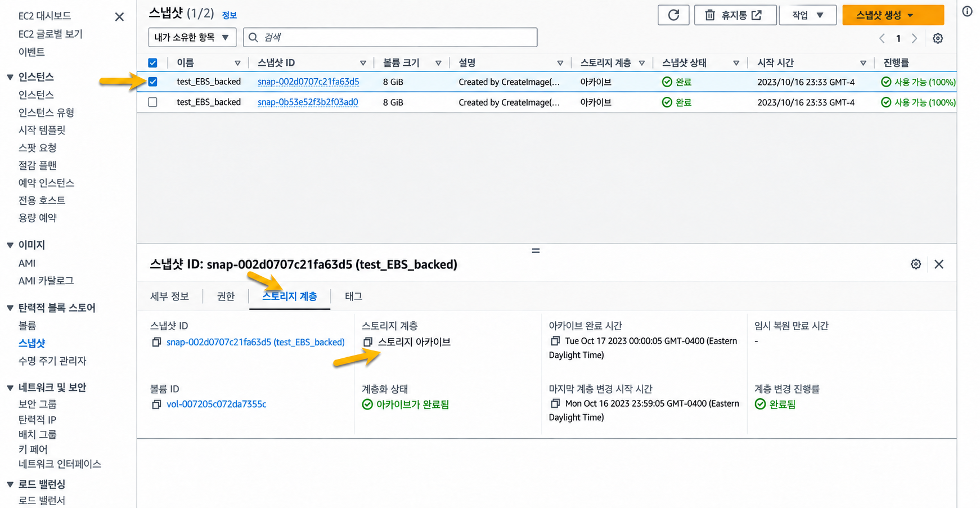Uncheck snapshot snap-002d0707c21fa63d5 row checkbox
This screenshot has height=508, width=980.
tap(152, 82)
